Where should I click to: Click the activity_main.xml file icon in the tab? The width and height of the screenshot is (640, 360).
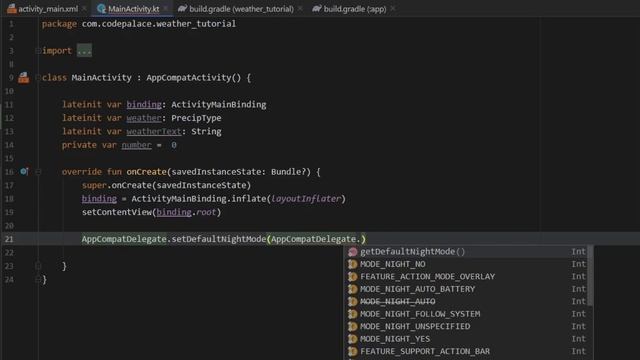(x=12, y=9)
